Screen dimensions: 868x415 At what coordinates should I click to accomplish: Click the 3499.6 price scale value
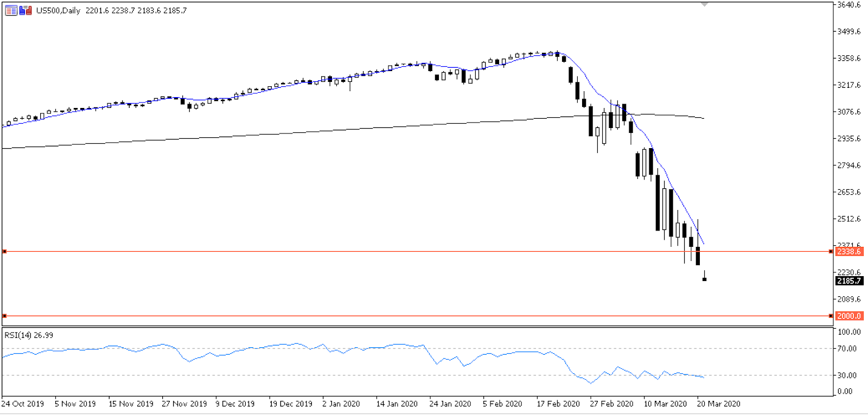coord(849,31)
